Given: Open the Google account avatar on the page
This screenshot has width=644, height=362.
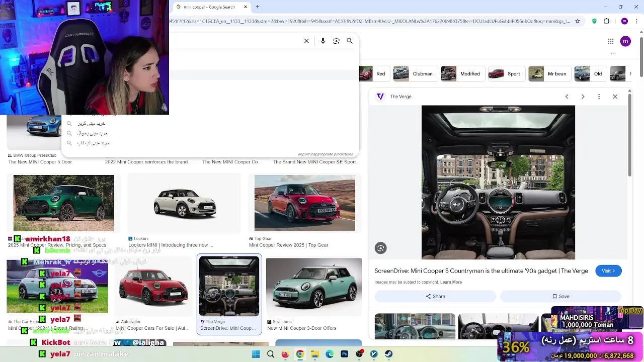Looking at the screenshot, I should click(625, 41).
